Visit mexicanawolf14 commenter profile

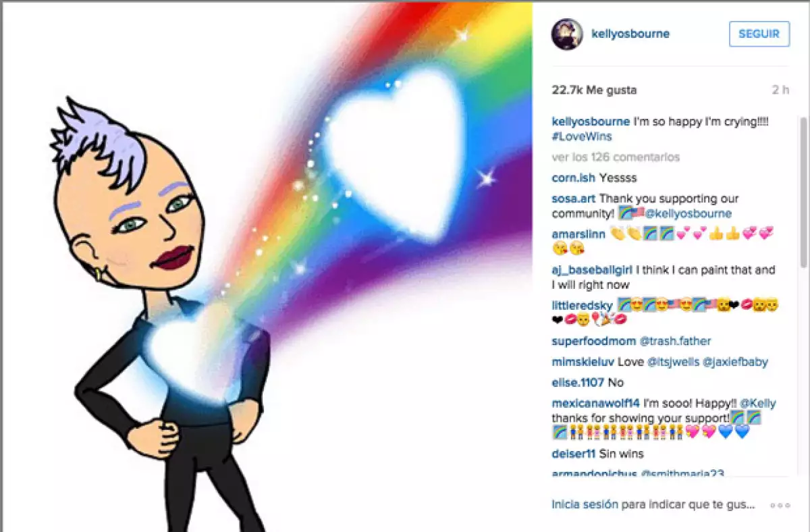point(596,403)
